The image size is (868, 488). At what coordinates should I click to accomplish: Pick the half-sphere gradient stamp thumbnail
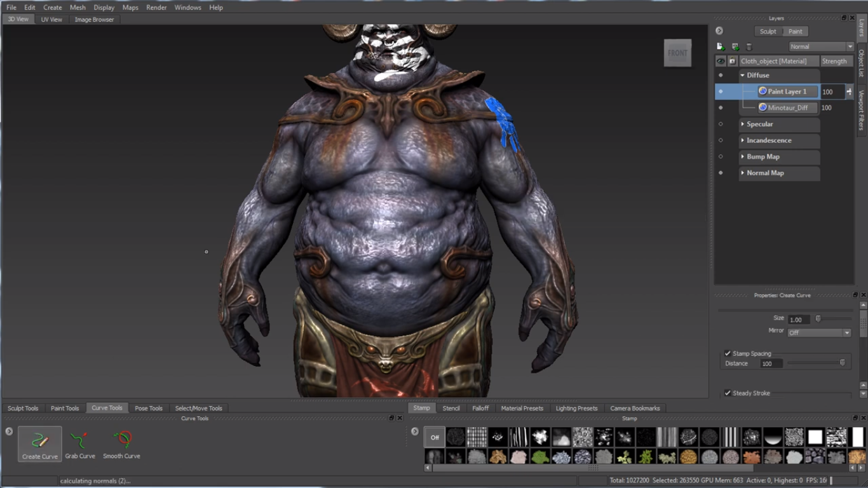click(x=773, y=437)
